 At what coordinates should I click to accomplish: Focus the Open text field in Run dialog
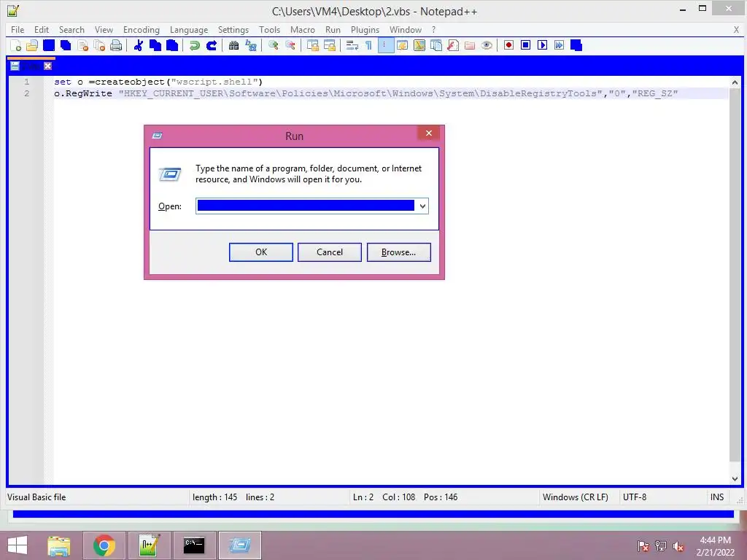(x=306, y=206)
